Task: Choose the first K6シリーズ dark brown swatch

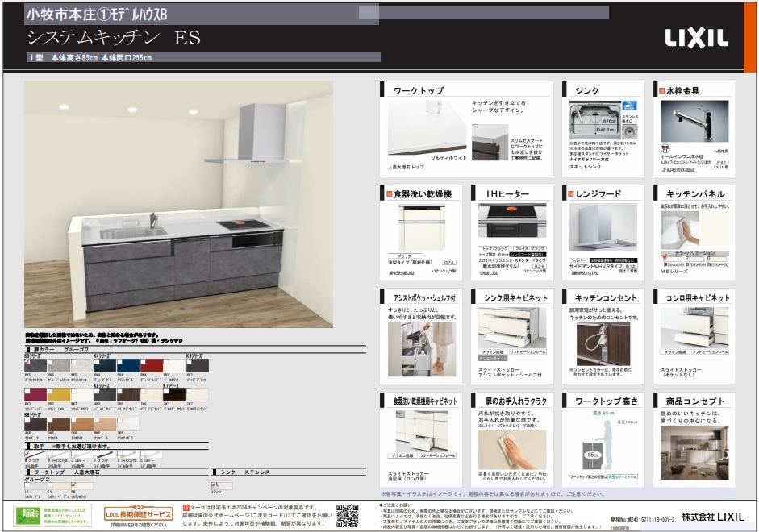Action: (35, 424)
